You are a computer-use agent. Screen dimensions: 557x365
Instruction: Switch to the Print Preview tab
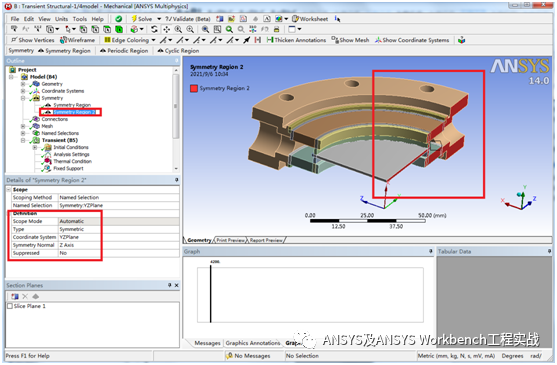point(230,240)
